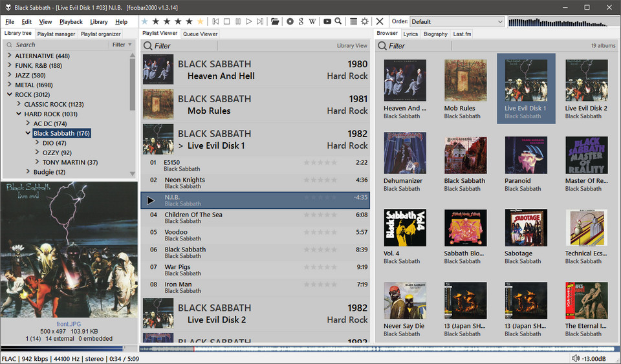The height and width of the screenshot is (364, 621).
Task: Open the Biography tab
Action: point(435,34)
